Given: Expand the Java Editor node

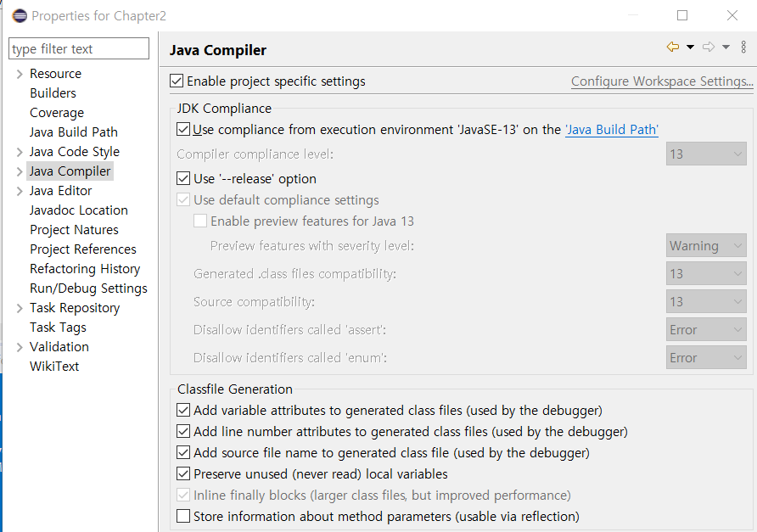Looking at the screenshot, I should click(x=20, y=191).
